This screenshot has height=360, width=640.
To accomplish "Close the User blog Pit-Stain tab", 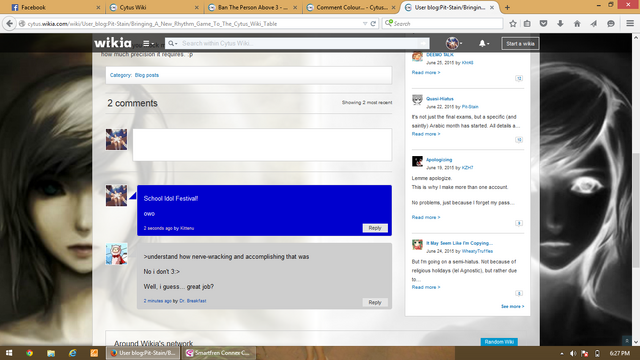I will [492, 7].
